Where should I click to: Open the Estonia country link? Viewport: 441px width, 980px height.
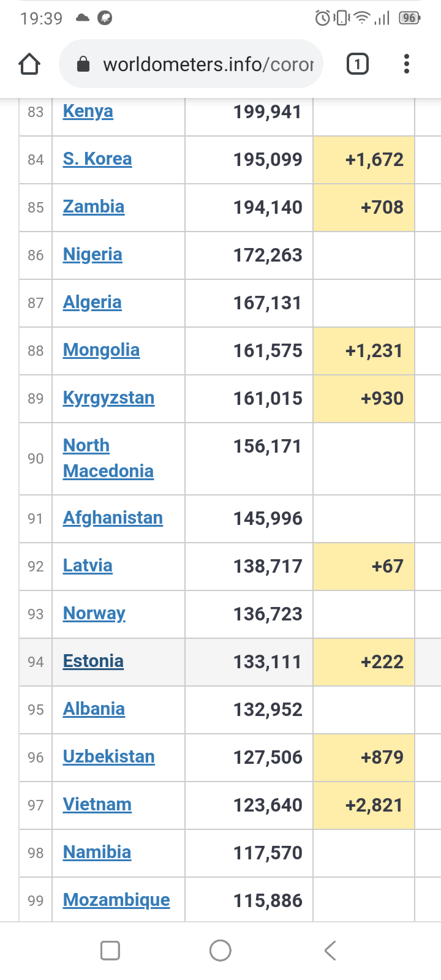(x=93, y=661)
